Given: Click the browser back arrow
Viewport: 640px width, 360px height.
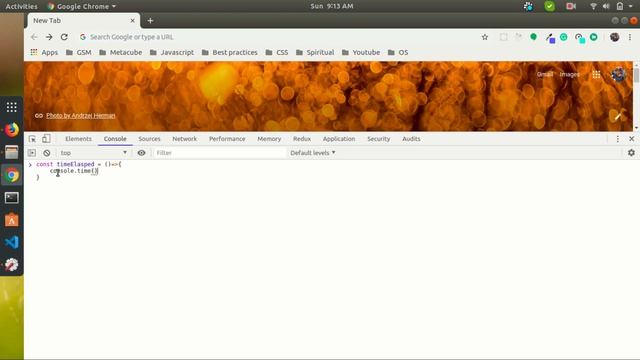Looking at the screenshot, I should (34, 37).
